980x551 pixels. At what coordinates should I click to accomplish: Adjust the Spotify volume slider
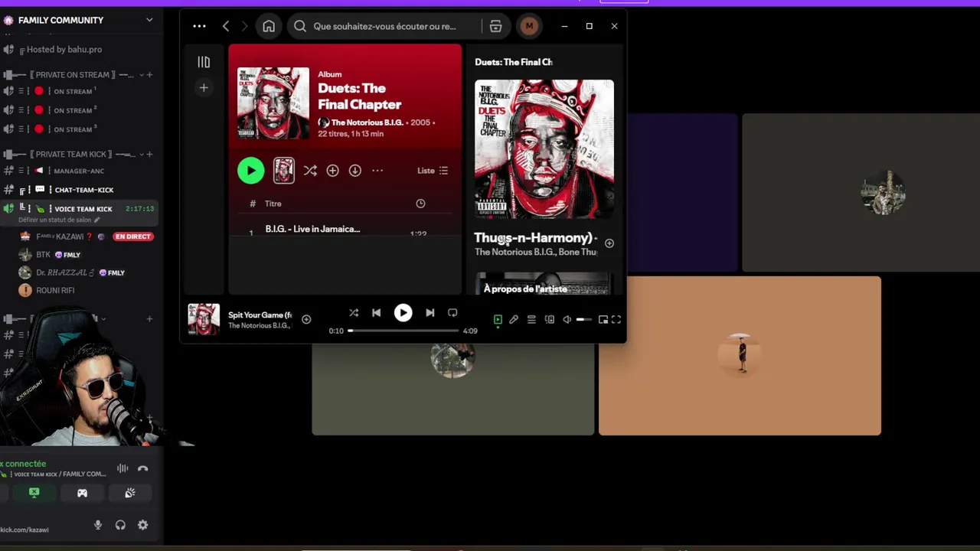pyautogui.click(x=583, y=320)
